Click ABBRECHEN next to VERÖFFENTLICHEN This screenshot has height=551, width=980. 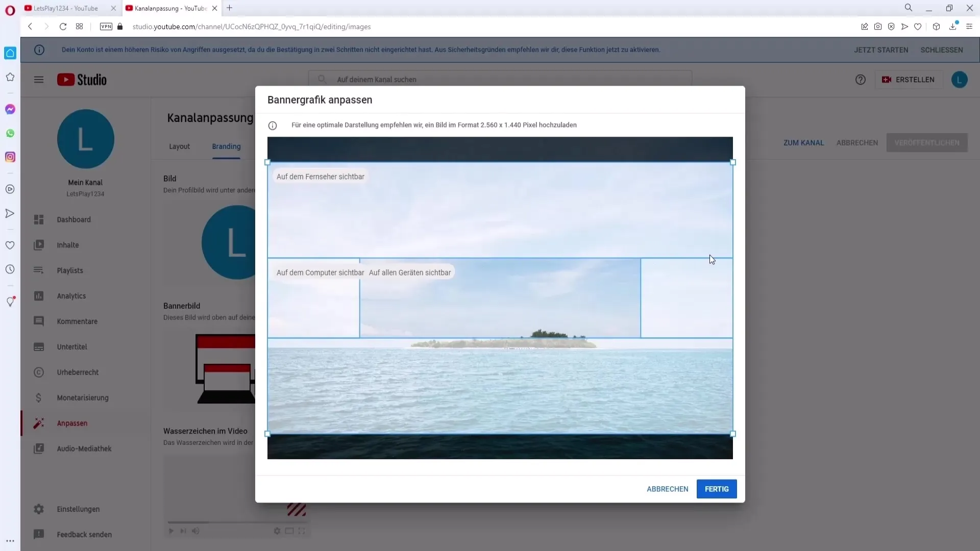click(x=857, y=143)
